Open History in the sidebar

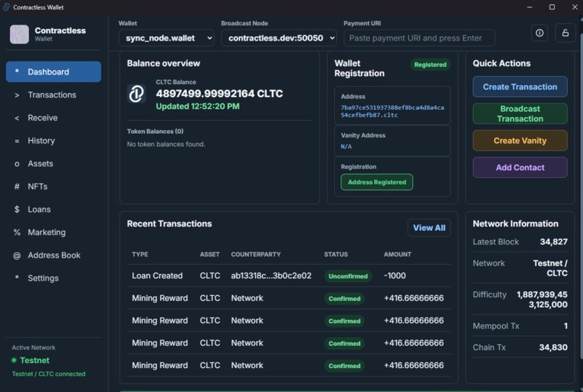(54, 140)
